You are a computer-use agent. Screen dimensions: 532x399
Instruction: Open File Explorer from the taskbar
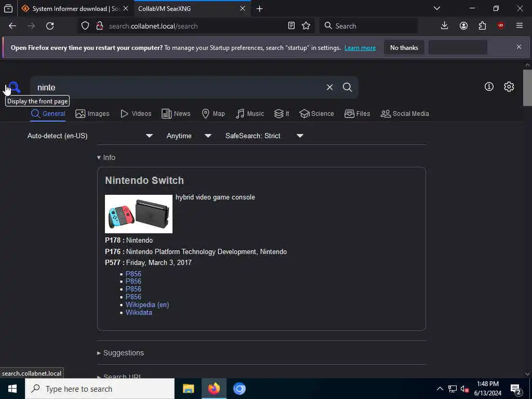click(188, 389)
